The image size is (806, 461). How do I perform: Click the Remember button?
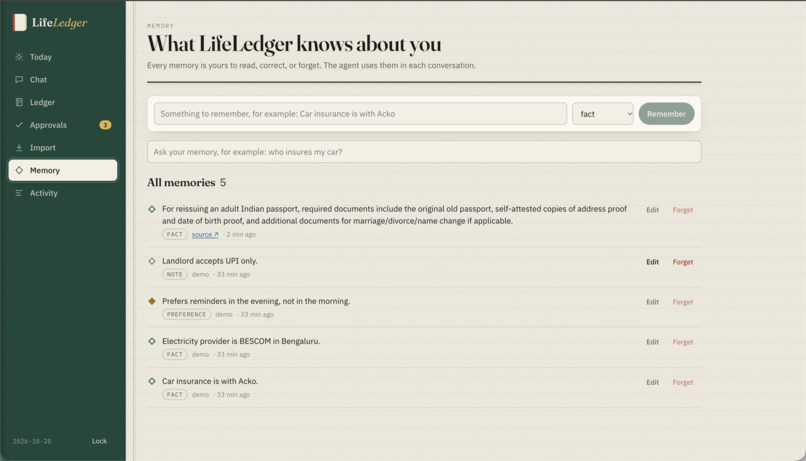tap(666, 114)
